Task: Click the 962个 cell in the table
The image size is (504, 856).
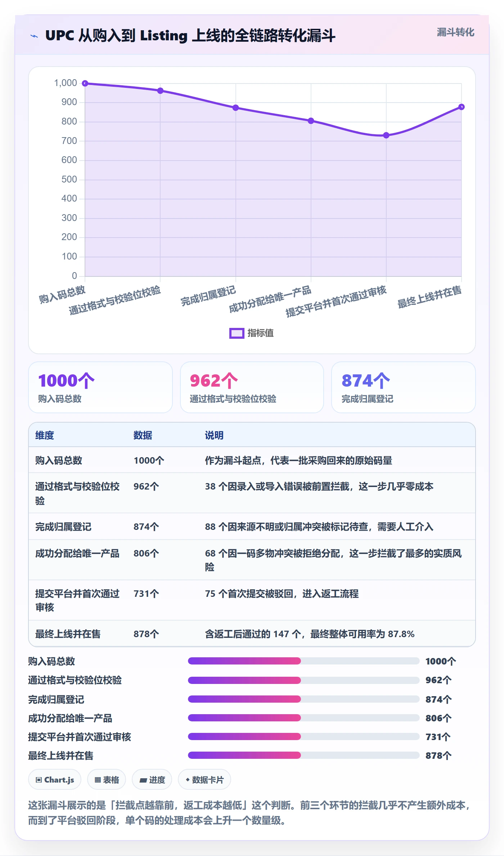Action: [146, 486]
